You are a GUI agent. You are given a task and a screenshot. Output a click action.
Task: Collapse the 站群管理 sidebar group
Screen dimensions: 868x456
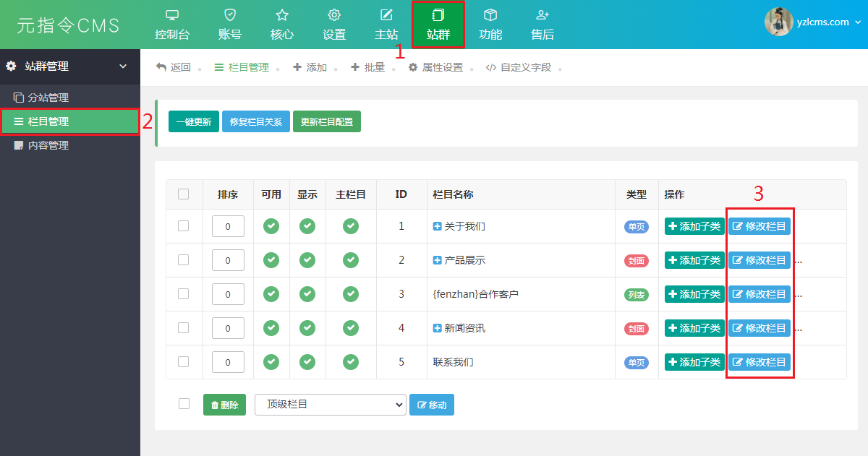[x=70, y=66]
